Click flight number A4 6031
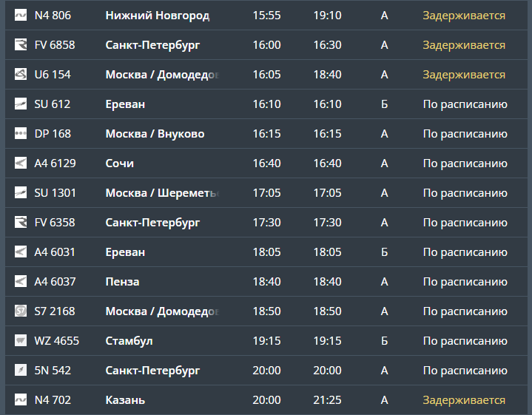532x415 pixels. coord(55,252)
